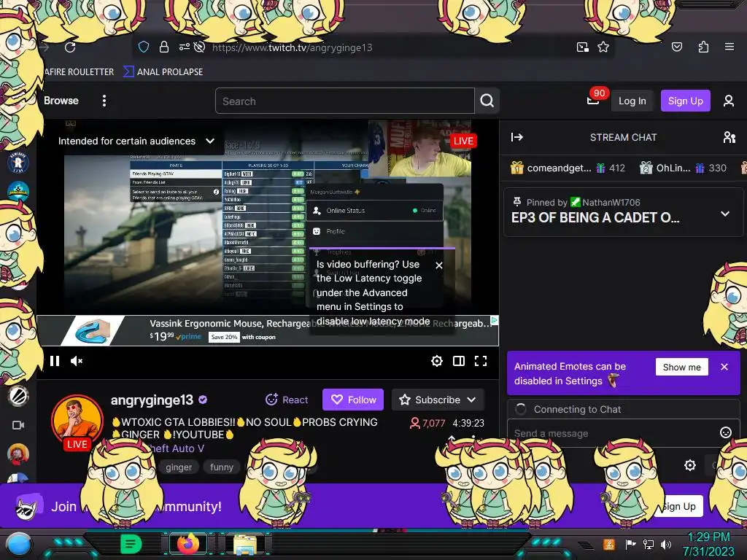Click the Sign Up button in header
This screenshot has height=560, width=747.
(x=685, y=101)
